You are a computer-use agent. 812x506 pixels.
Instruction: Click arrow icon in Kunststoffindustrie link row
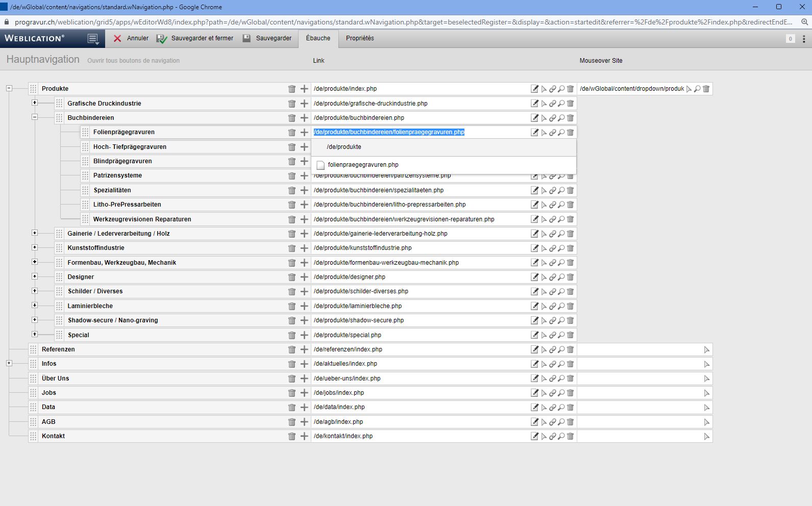pos(544,248)
